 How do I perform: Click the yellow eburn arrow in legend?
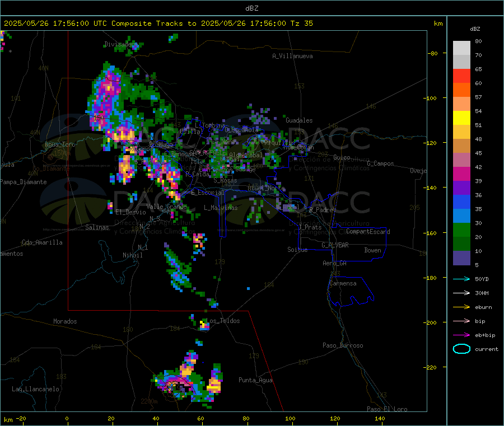461,307
